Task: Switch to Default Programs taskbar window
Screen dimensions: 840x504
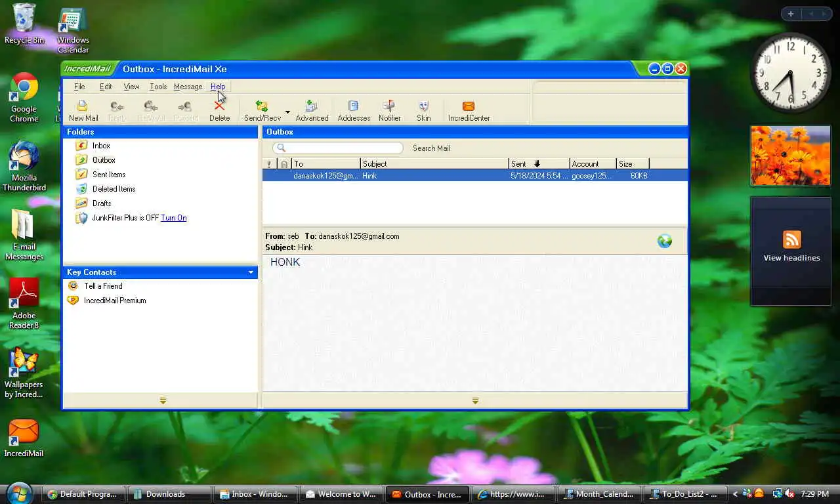Action: pyautogui.click(x=83, y=494)
